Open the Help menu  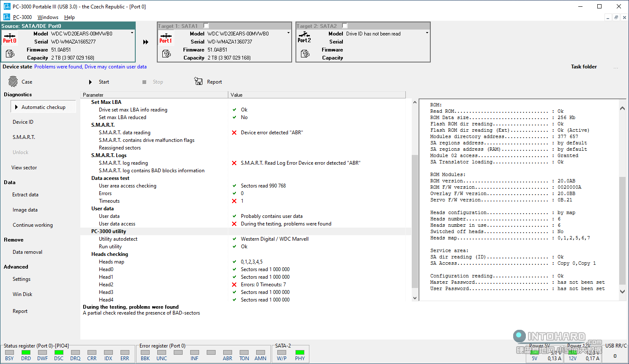click(x=69, y=17)
